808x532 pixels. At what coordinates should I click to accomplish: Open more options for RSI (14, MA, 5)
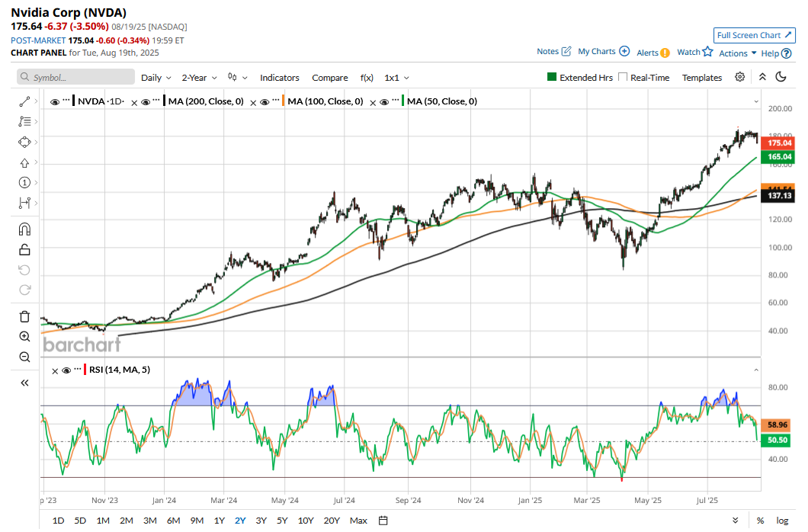coord(77,369)
